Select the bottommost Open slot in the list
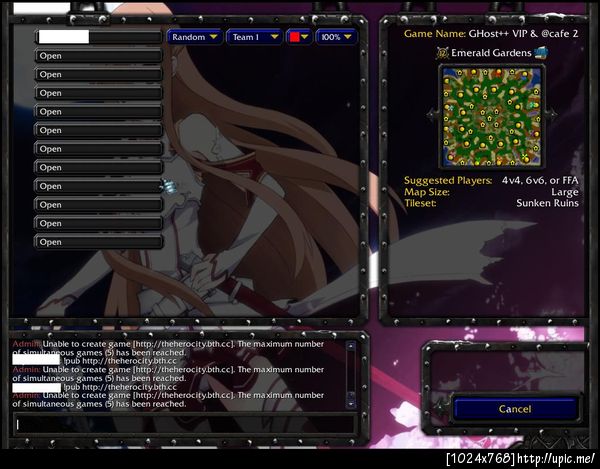This screenshot has width=600, height=469. pyautogui.click(x=99, y=242)
